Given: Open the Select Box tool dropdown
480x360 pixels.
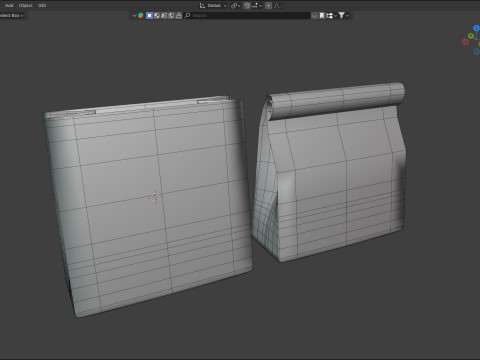Looking at the screenshot, I should point(12,15).
